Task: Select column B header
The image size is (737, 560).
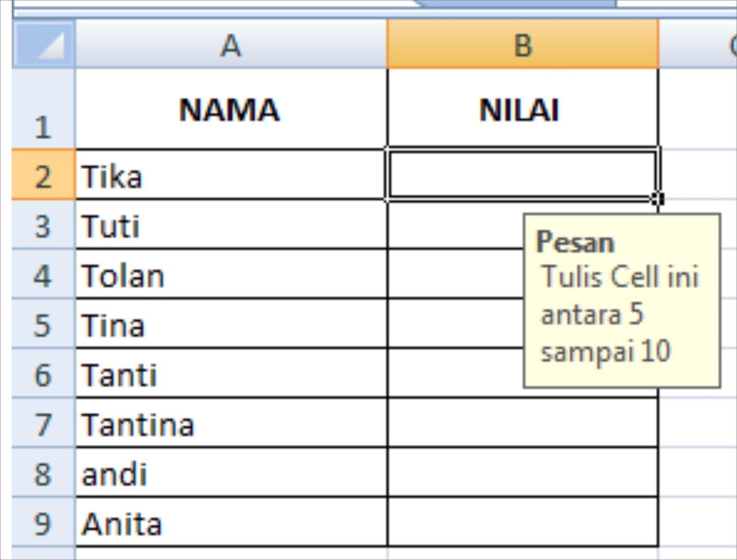Action: coord(523,45)
